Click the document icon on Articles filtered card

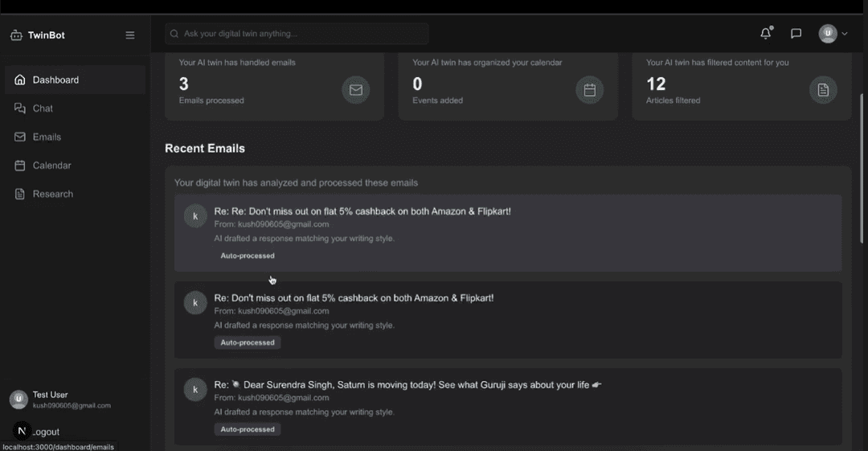click(823, 90)
